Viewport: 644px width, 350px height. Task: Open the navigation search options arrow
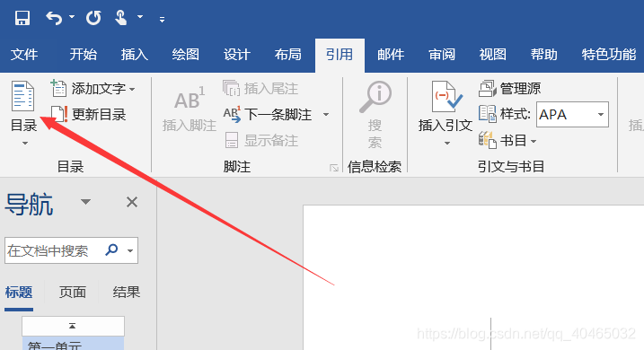[130, 250]
